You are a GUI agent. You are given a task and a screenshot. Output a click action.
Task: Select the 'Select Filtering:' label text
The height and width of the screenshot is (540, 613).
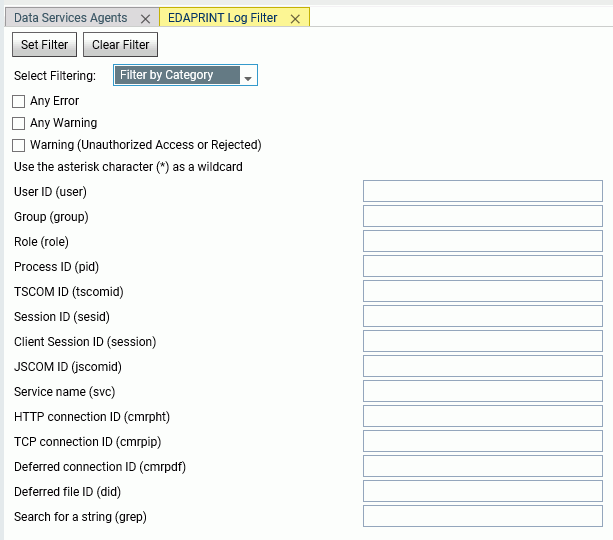pyautogui.click(x=55, y=75)
